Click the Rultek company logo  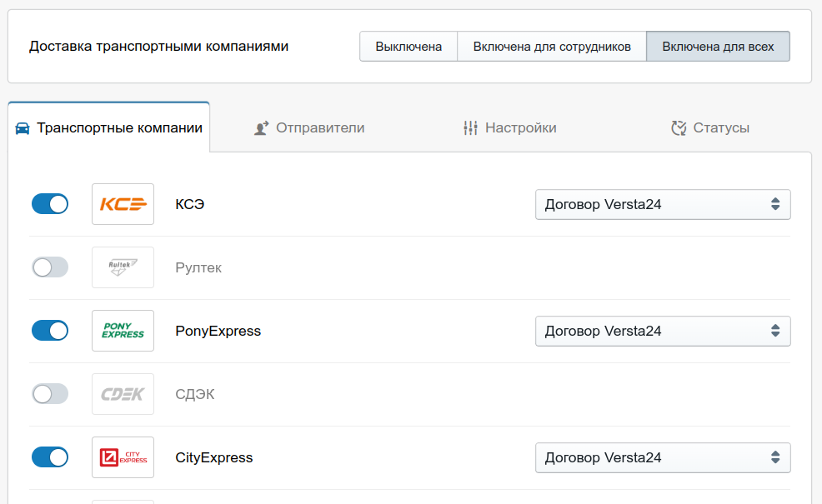[x=123, y=267]
